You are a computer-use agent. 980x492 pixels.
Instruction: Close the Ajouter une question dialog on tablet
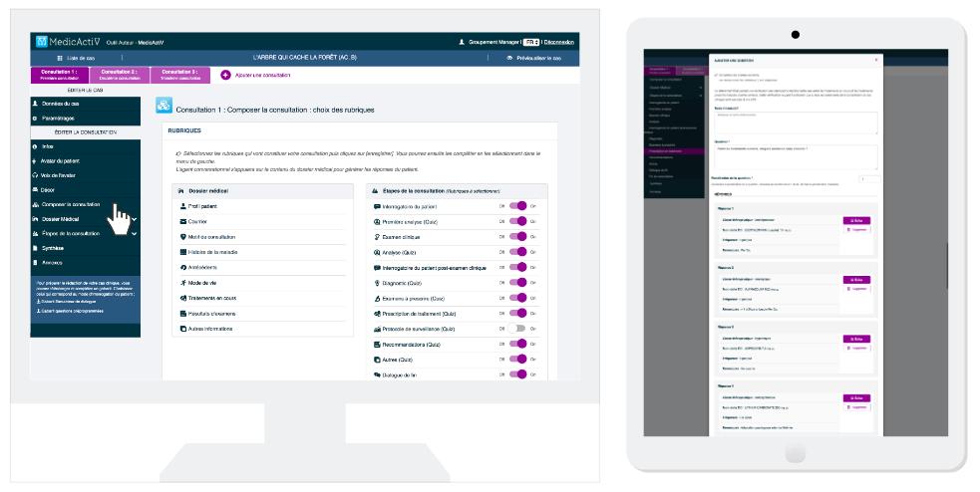[875, 60]
